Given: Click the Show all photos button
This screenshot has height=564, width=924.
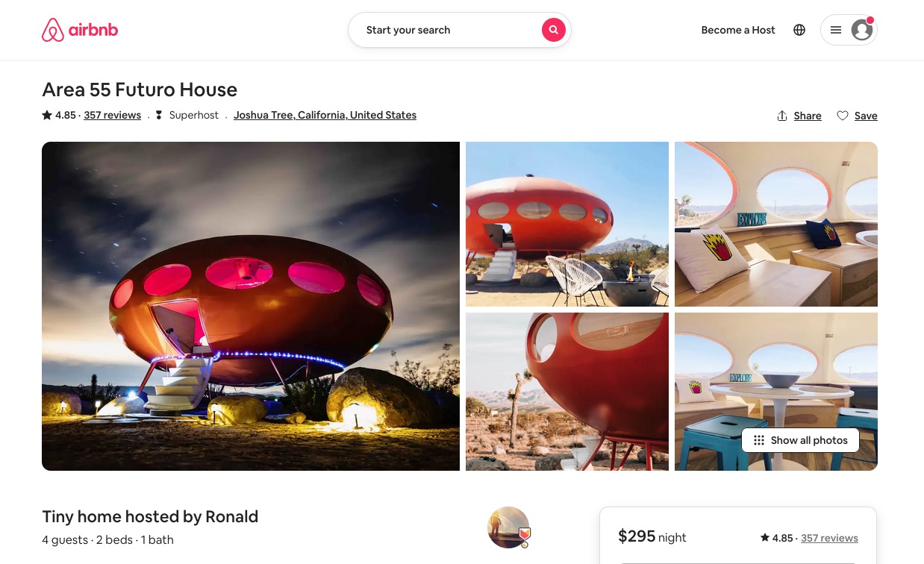Looking at the screenshot, I should [800, 440].
